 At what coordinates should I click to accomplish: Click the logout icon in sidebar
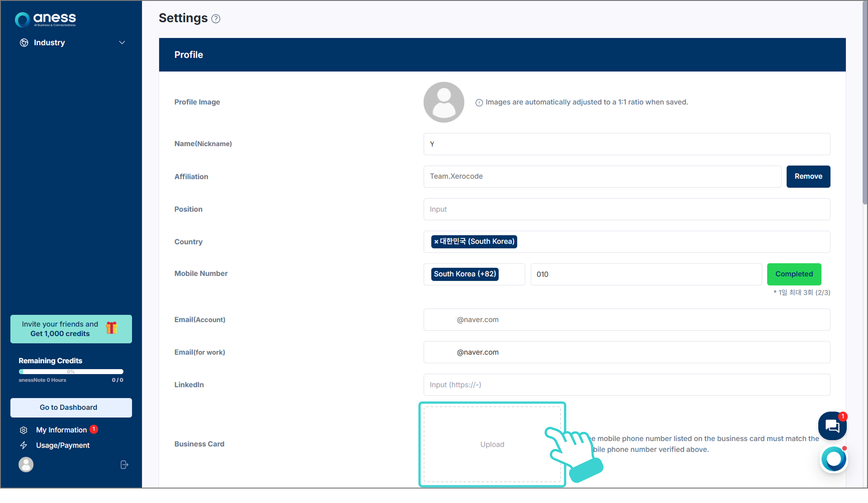124,465
